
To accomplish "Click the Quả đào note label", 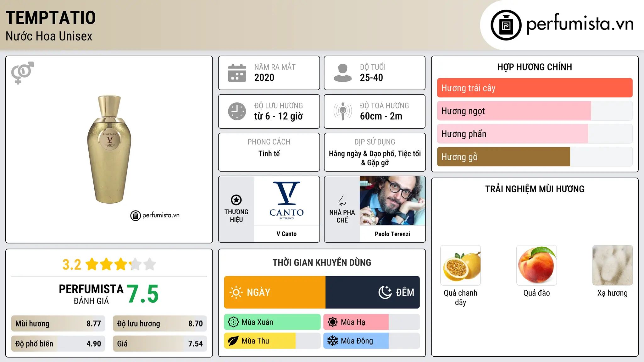I will click(536, 293).
